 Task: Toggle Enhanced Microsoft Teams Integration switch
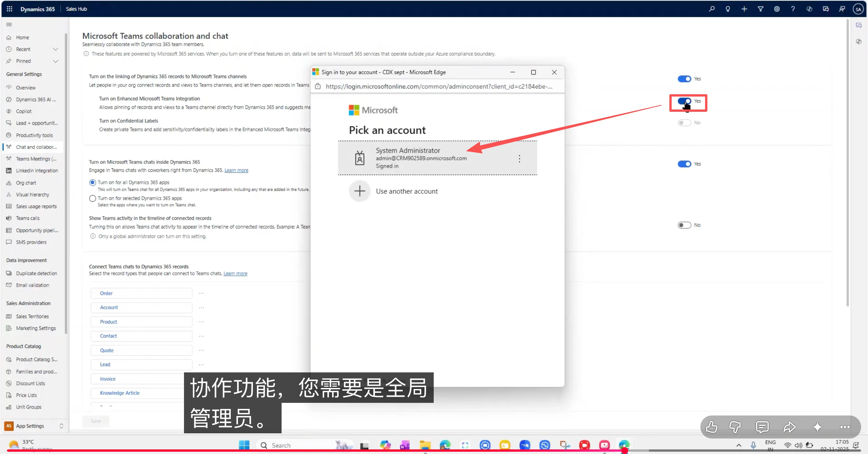pyautogui.click(x=684, y=101)
